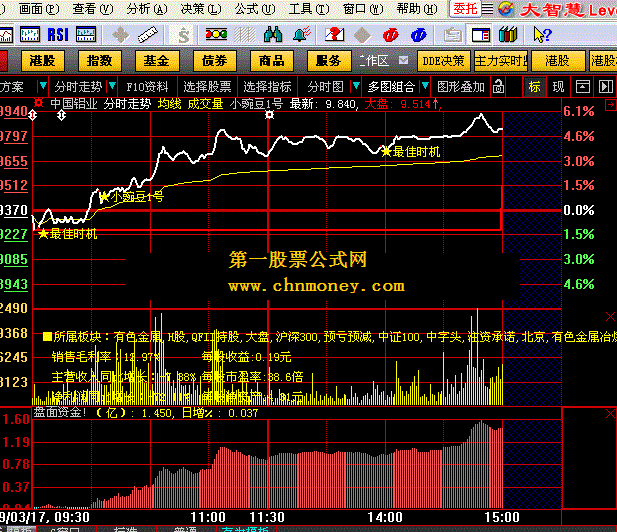Open the 帮助(H) menu
The width and height of the screenshot is (617, 532).
(417, 8)
